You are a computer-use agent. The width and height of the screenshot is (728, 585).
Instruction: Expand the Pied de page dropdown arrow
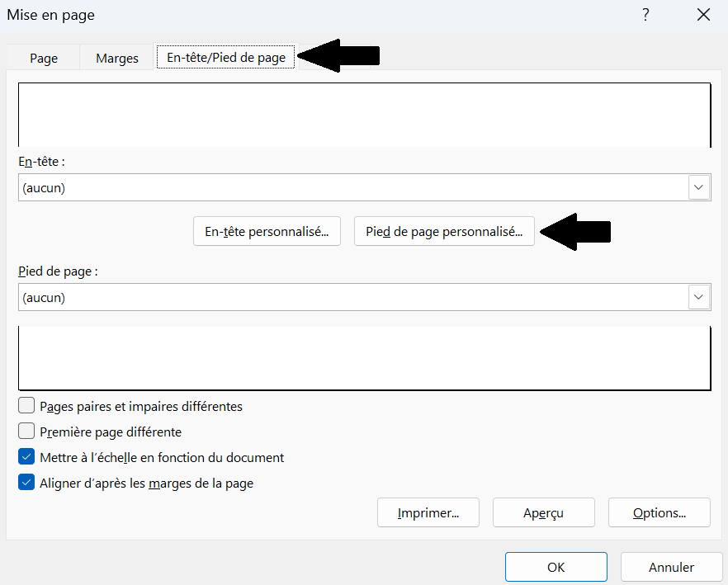click(x=699, y=297)
